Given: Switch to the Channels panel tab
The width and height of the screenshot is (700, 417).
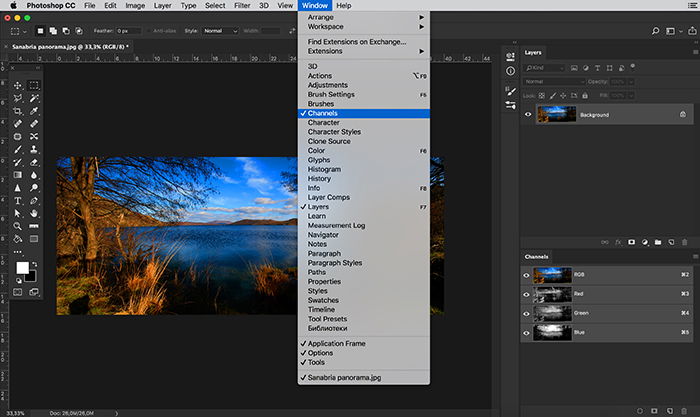Looking at the screenshot, I should (536, 257).
